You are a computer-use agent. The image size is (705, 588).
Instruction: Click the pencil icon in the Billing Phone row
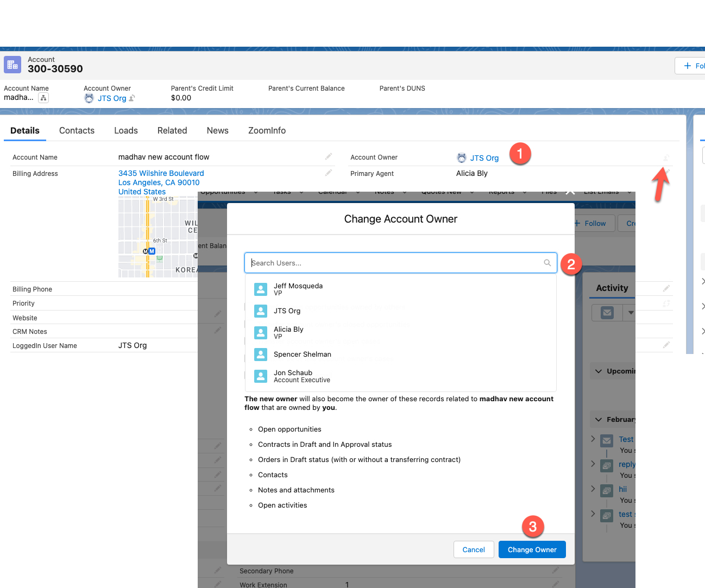(x=666, y=288)
